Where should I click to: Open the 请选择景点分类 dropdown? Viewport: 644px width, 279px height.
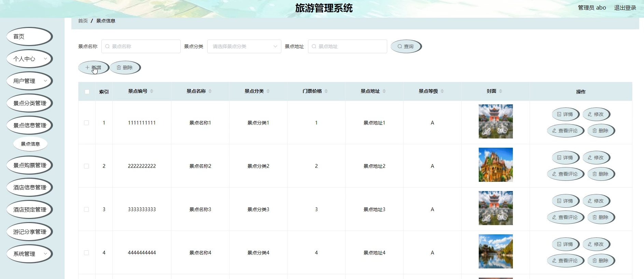pyautogui.click(x=244, y=46)
